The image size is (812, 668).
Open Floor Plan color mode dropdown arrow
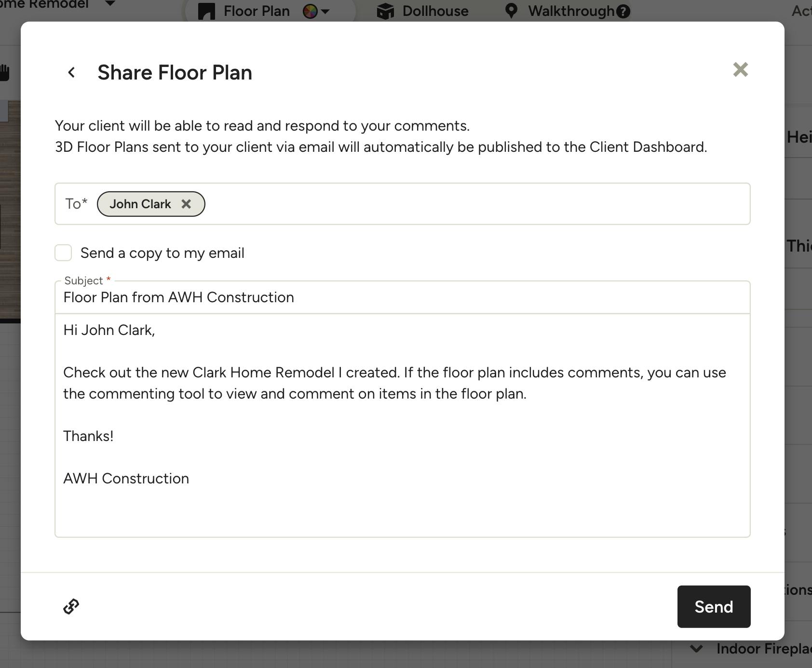[x=325, y=11]
